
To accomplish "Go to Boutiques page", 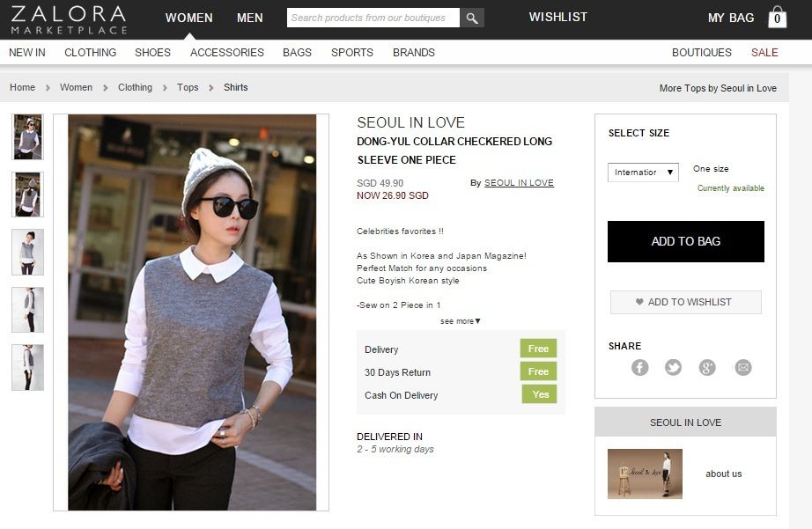I will point(702,53).
